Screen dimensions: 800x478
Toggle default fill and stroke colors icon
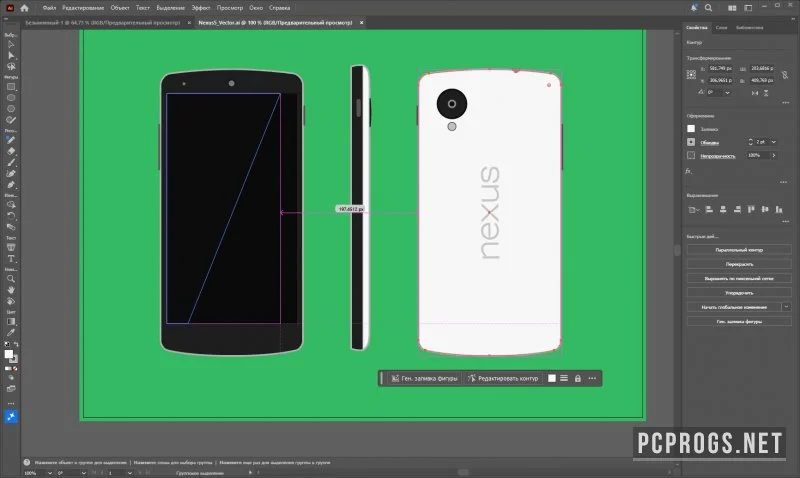(7, 344)
